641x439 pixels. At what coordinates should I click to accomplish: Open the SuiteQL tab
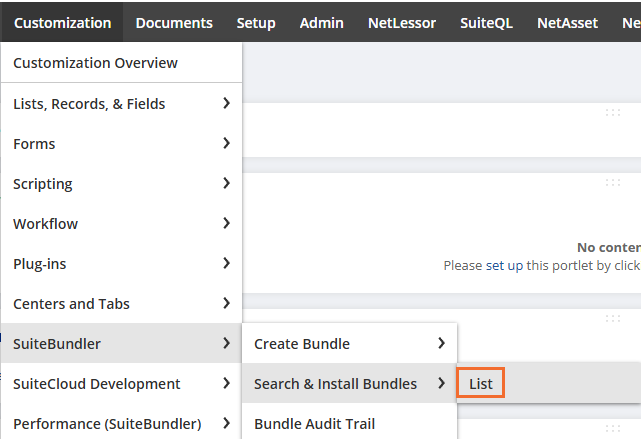486,23
